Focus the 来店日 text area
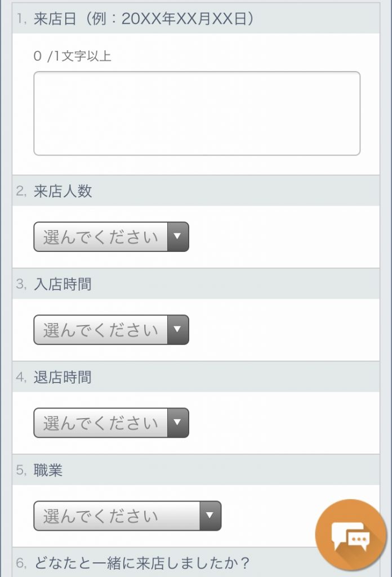Viewport: 392px width, 577px height. point(197,113)
